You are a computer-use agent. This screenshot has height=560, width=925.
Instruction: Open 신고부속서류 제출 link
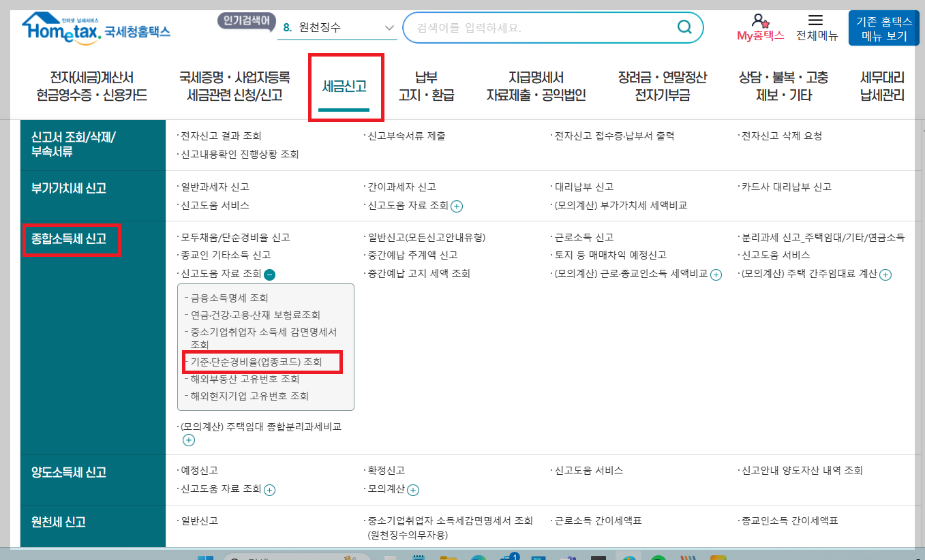(x=406, y=136)
